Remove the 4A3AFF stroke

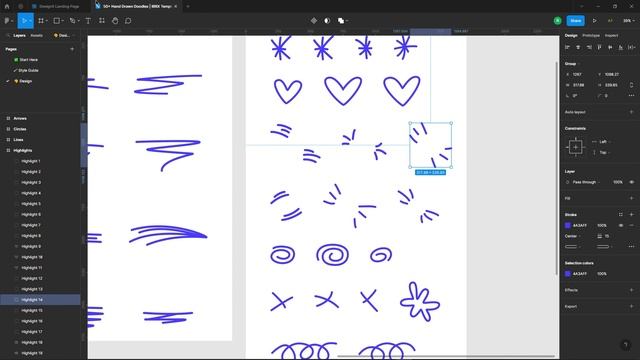coord(631,225)
